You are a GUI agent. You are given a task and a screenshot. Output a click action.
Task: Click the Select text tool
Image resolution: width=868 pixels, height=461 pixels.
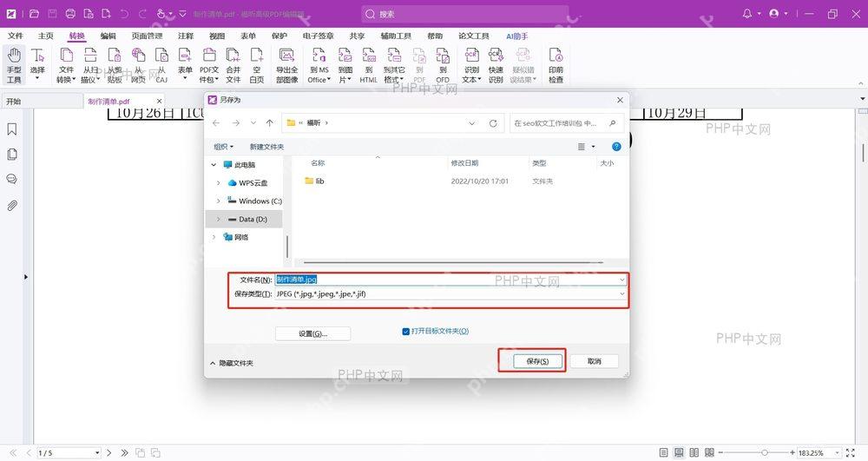(37, 65)
